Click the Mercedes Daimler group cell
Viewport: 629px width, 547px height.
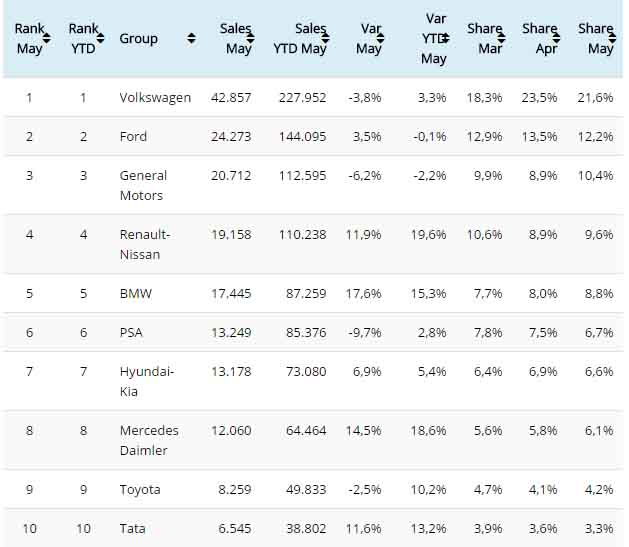click(149, 440)
